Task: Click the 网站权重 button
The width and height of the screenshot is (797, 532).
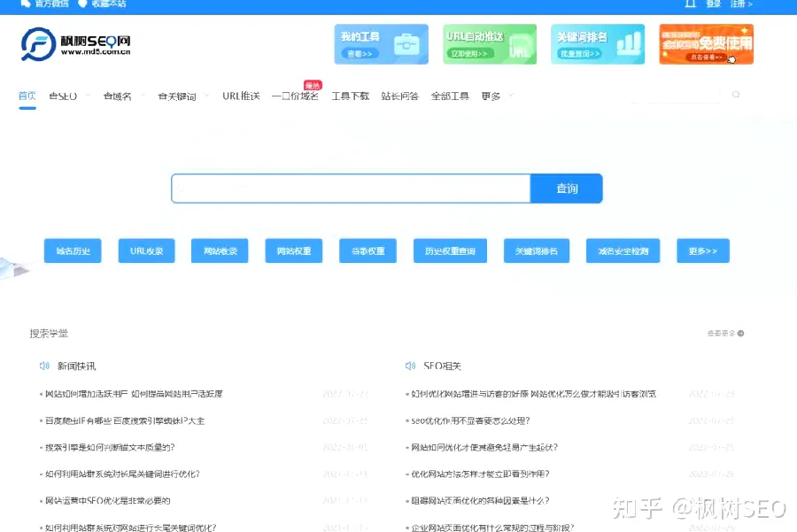Action: (294, 251)
